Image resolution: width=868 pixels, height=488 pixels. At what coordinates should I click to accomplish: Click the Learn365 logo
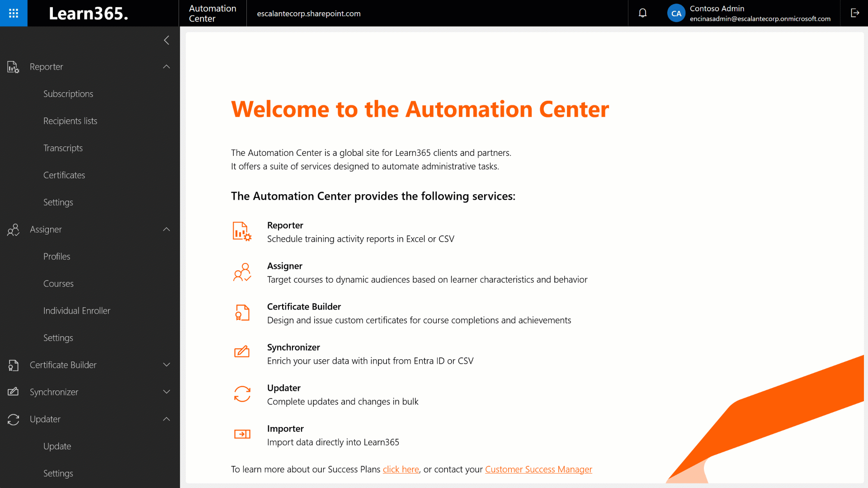(89, 14)
